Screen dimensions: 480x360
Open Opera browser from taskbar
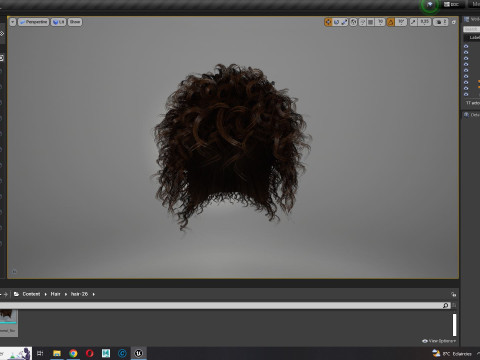coord(90,353)
